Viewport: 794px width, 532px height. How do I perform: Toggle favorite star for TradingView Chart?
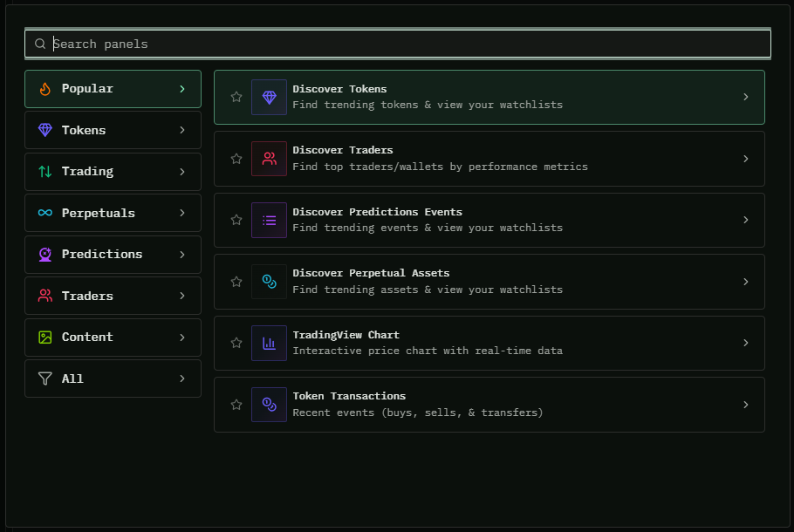pyautogui.click(x=236, y=343)
